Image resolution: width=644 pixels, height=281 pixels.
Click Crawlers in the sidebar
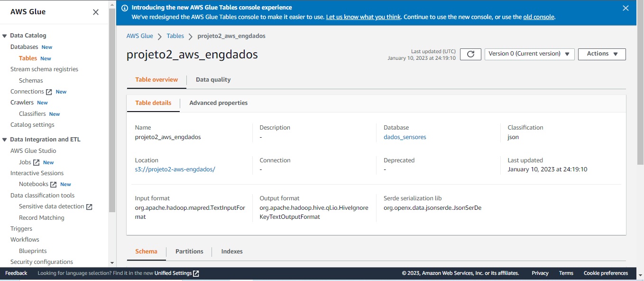[x=23, y=102]
